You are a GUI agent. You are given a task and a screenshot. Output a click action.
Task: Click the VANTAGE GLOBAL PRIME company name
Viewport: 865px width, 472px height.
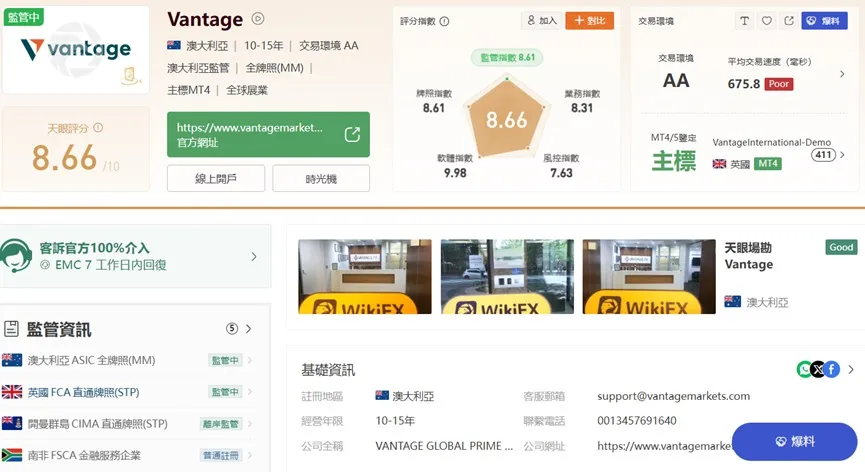tap(444, 446)
